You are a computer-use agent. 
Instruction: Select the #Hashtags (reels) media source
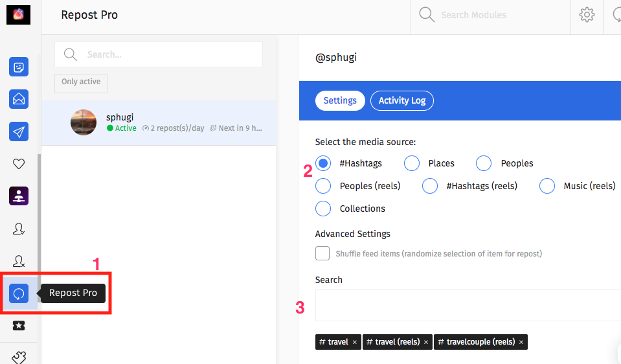[x=430, y=186]
